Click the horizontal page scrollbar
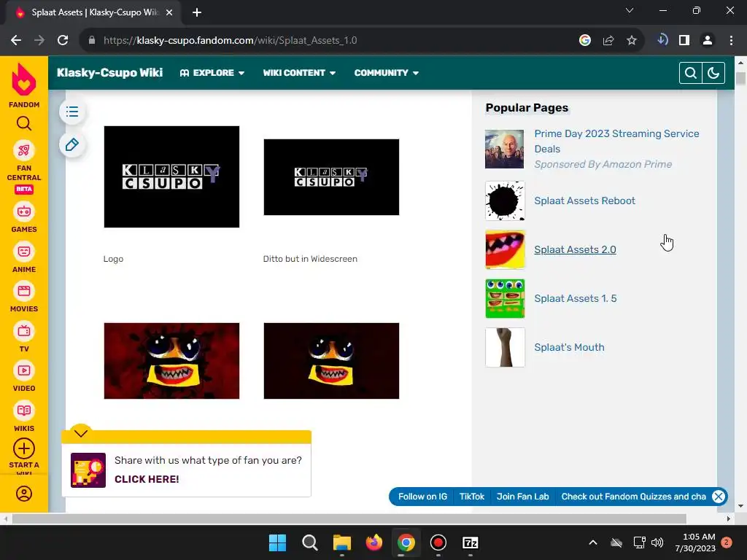Image resolution: width=747 pixels, height=560 pixels. pyautogui.click(x=349, y=518)
